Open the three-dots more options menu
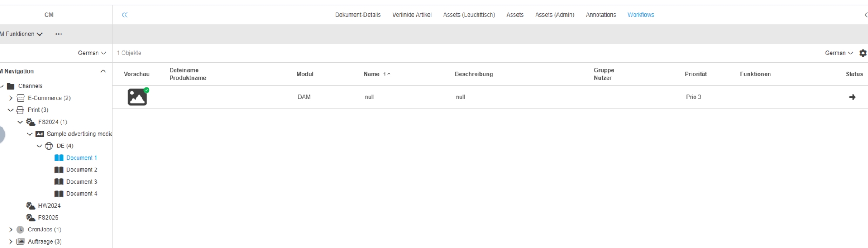Image resolution: width=868 pixels, height=248 pixels. pyautogui.click(x=58, y=34)
